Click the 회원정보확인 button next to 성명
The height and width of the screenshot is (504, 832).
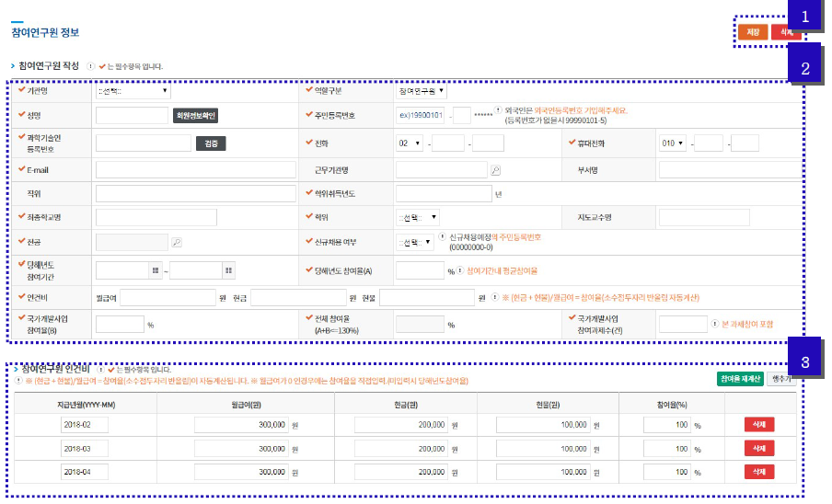tap(195, 116)
